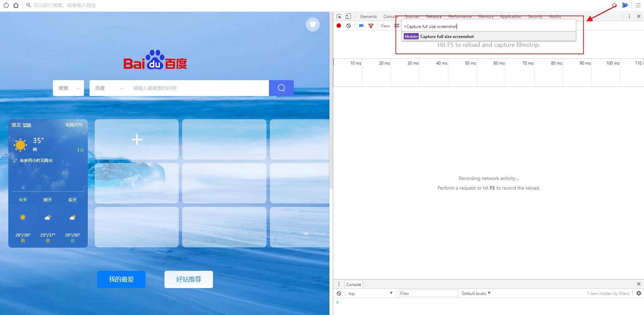Clear the console icon
The width and height of the screenshot is (644, 315).
point(339,293)
